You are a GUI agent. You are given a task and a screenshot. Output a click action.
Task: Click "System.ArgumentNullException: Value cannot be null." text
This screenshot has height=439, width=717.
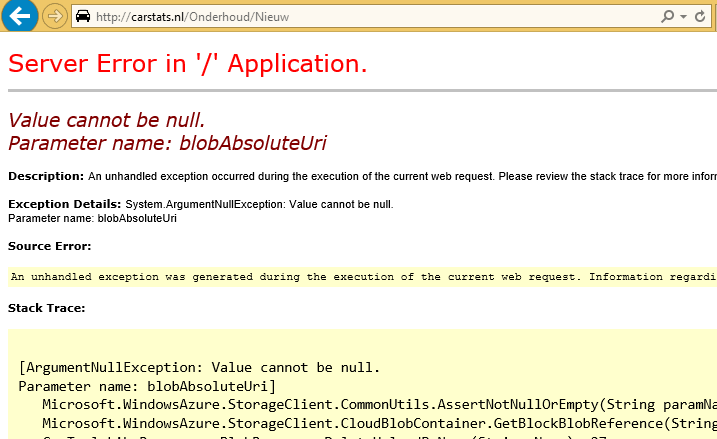[259, 204]
